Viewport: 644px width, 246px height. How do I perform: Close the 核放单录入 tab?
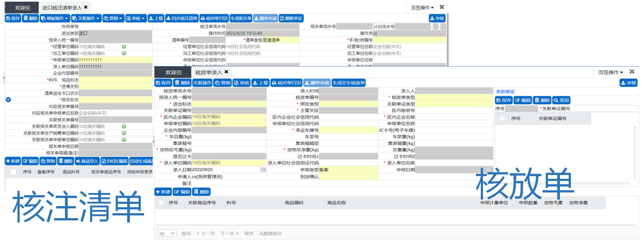226,72
